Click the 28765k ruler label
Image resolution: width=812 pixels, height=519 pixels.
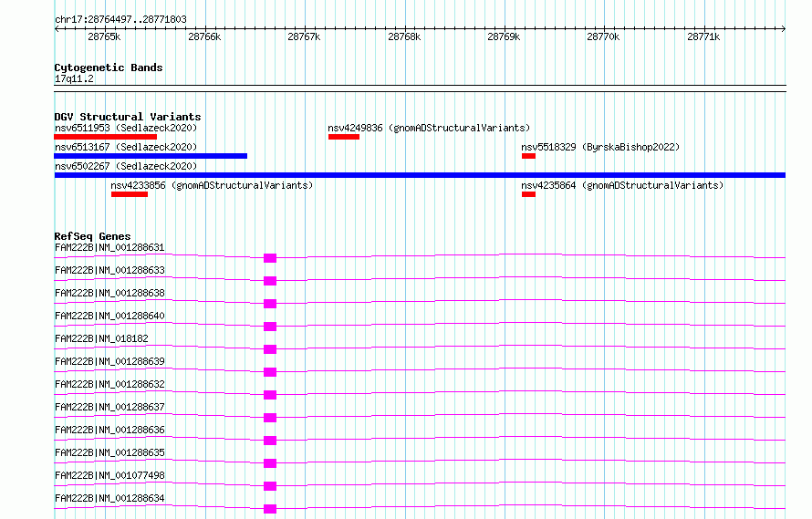(x=104, y=36)
